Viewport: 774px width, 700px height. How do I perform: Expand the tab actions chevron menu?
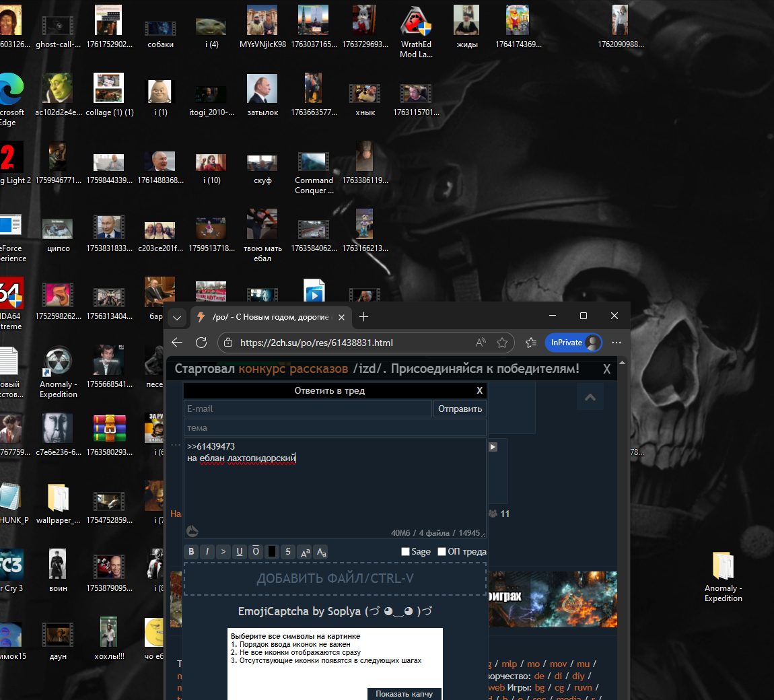(177, 318)
